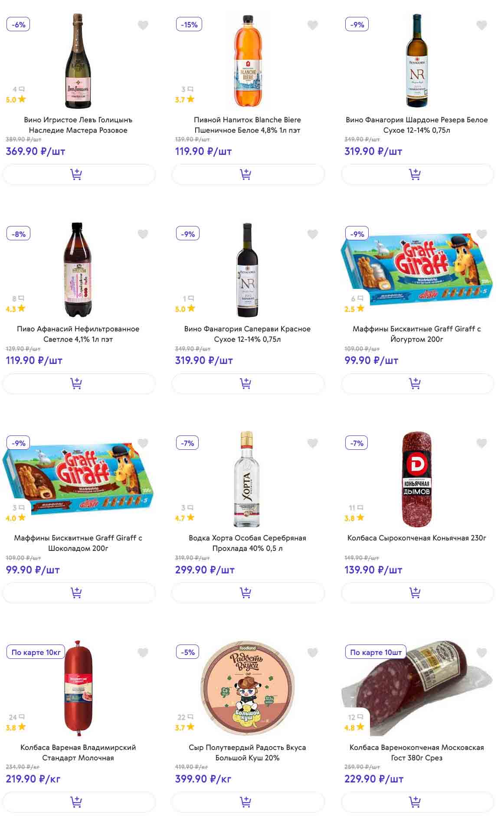Open Маффины Graff Giraff с Йогуртом link
The image size is (504, 828).
pyautogui.click(x=417, y=334)
